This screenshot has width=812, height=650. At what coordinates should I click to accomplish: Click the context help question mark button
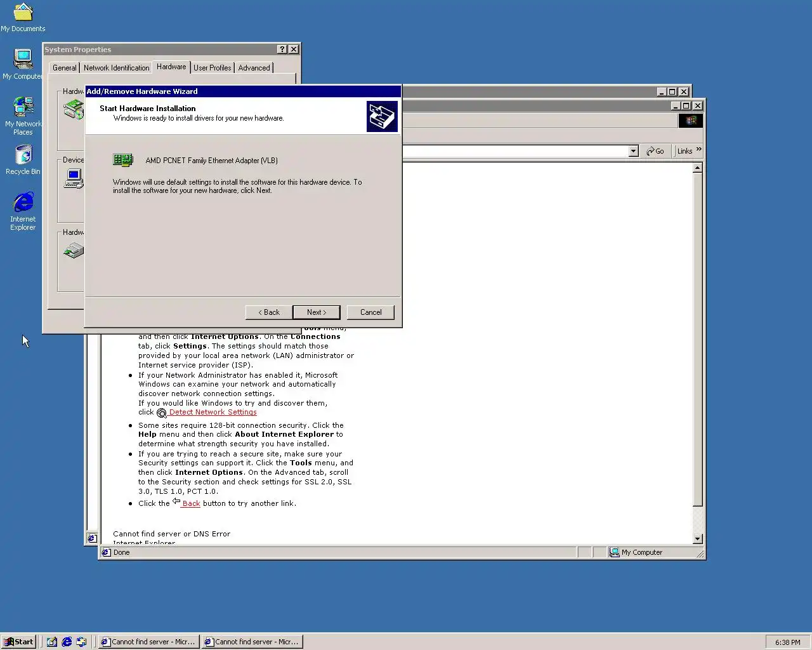pyautogui.click(x=282, y=50)
